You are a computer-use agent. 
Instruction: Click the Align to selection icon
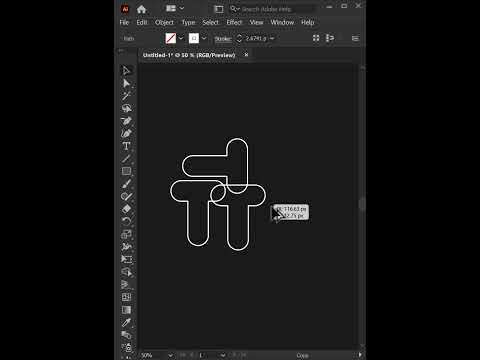(316, 38)
